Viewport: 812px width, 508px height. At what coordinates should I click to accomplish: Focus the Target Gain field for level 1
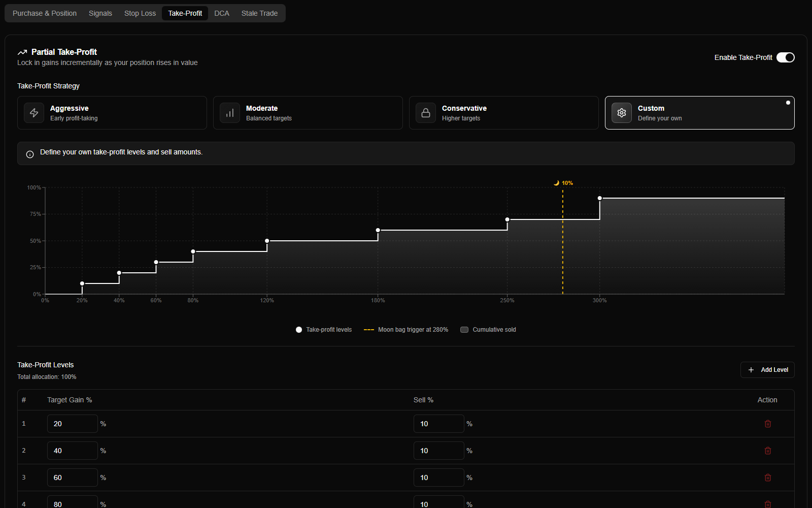pyautogui.click(x=72, y=424)
